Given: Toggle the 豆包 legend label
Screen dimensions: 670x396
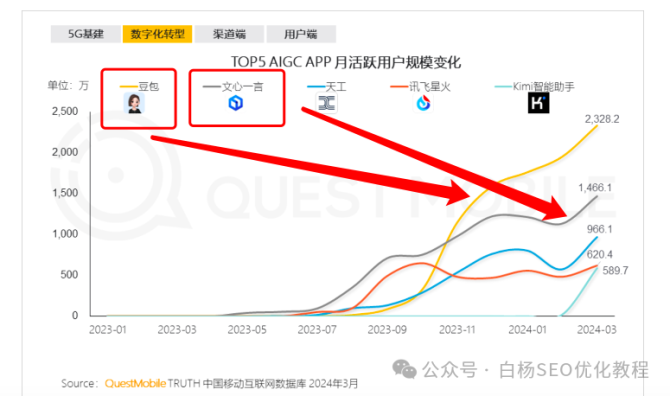Looking at the screenshot, I should pyautogui.click(x=148, y=87).
